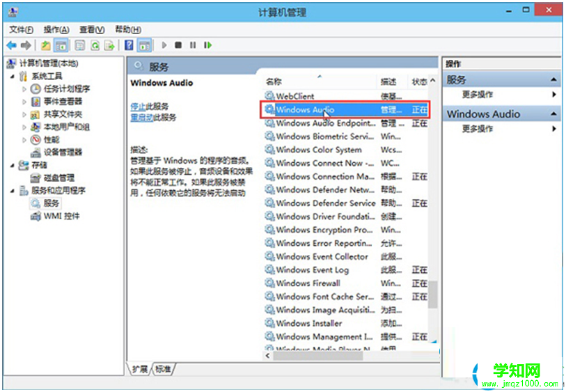Image resolution: width=566 pixels, height=392 pixels.
Task: Toggle the Show/Hide action pane icon
Action: tap(144, 45)
